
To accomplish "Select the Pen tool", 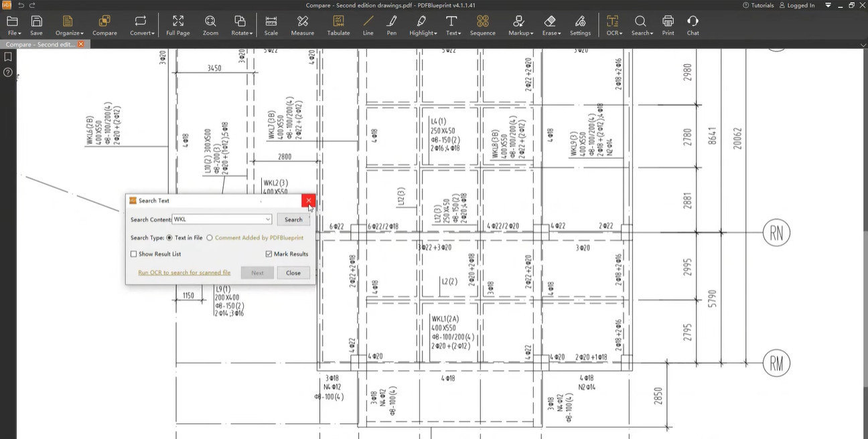I will click(x=392, y=25).
